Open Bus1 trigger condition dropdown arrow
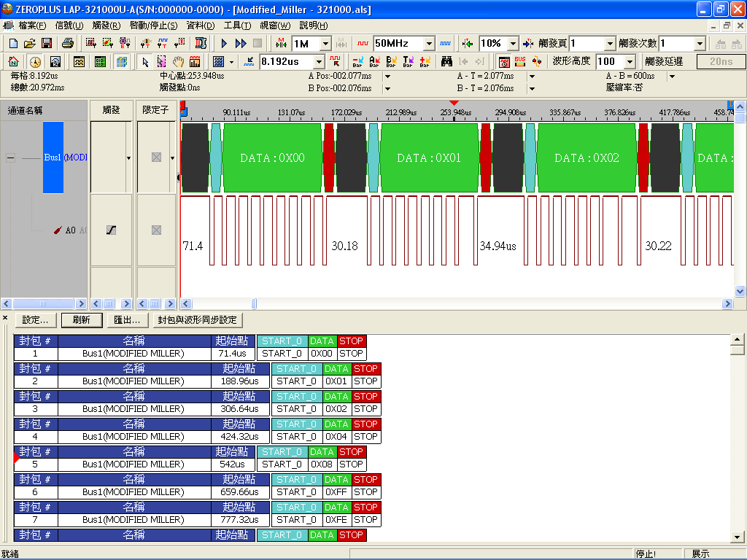Viewport: 747px width, 560px height. 128,157
